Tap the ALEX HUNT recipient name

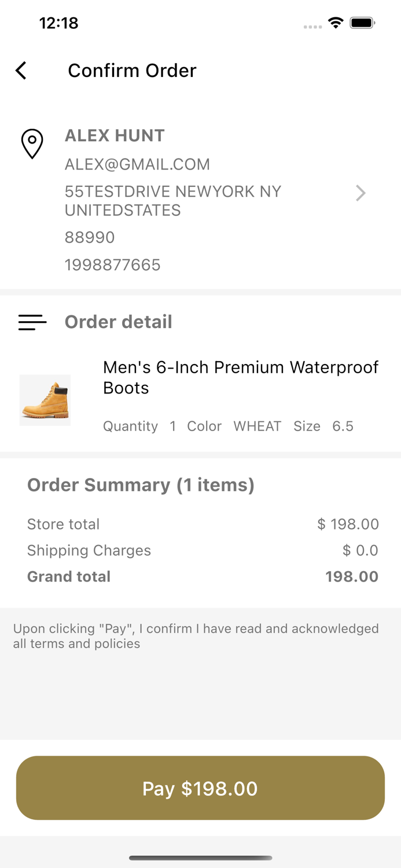(115, 135)
